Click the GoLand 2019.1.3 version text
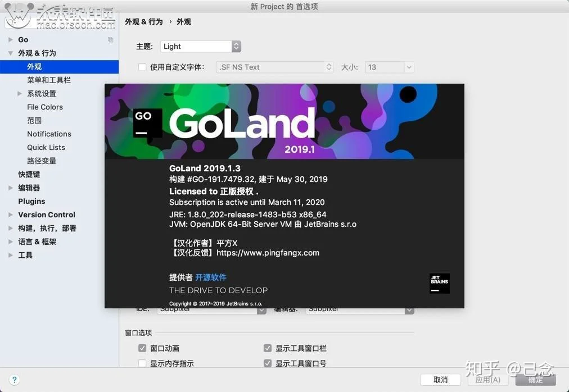Screen dimensions: 569x392 [205, 168]
